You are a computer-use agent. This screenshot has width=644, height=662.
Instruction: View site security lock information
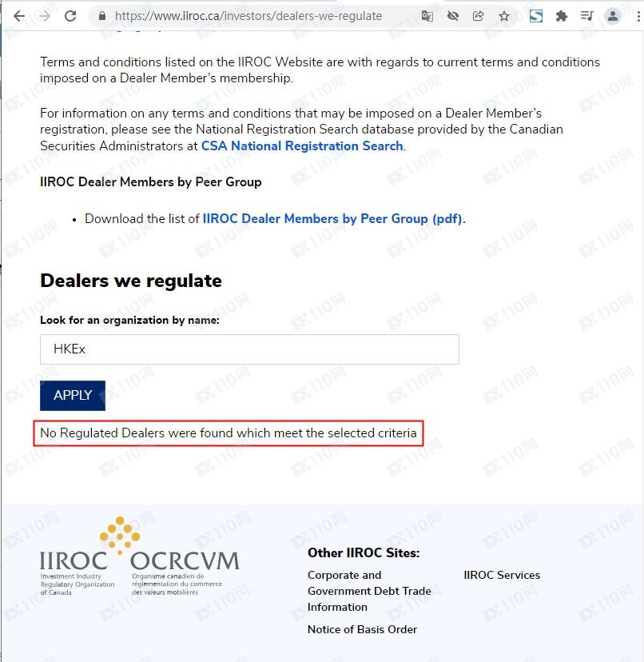click(101, 16)
